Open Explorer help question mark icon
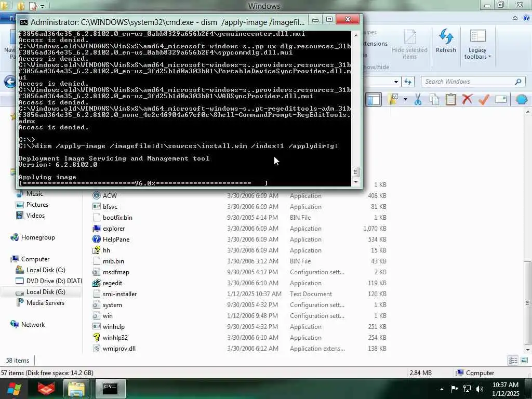 [527, 18]
